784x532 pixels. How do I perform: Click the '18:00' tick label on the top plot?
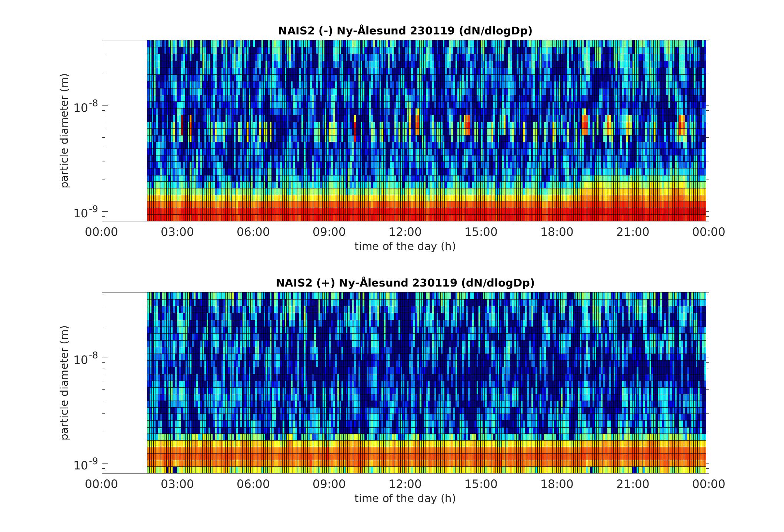557,232
